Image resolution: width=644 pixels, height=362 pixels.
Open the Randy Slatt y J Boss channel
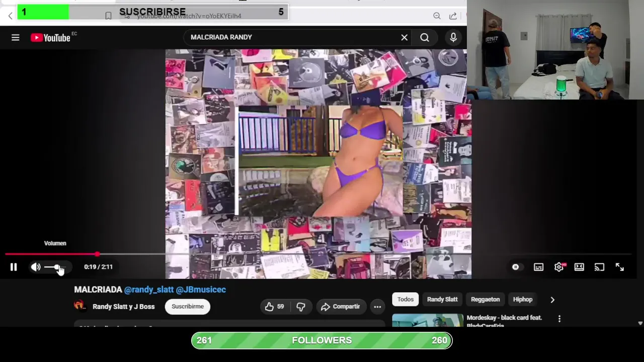point(123,307)
